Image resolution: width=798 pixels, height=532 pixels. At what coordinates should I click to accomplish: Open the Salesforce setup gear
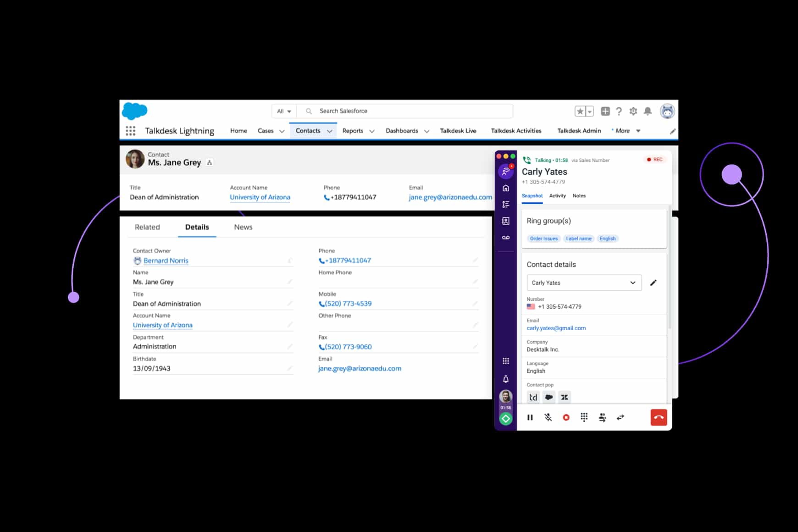pyautogui.click(x=633, y=111)
